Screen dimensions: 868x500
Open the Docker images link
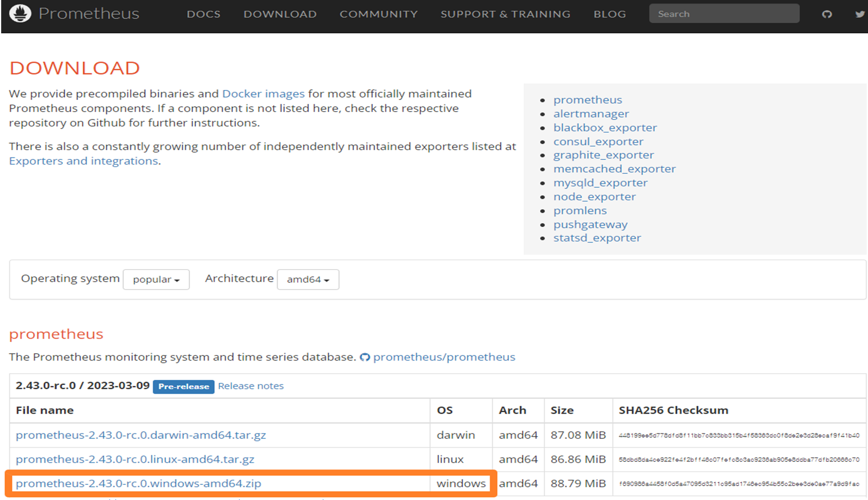pos(263,94)
